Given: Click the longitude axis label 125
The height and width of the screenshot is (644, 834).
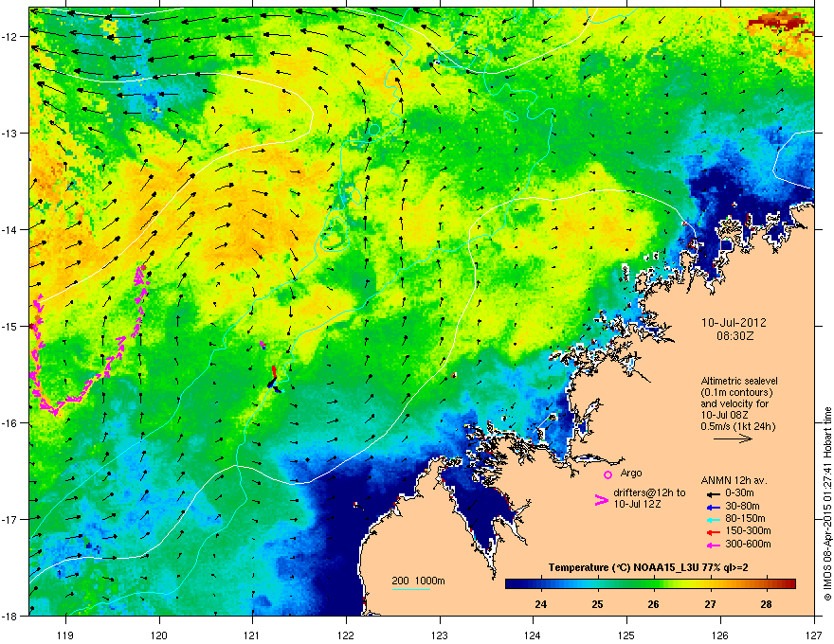Looking at the screenshot, I should 627,635.
